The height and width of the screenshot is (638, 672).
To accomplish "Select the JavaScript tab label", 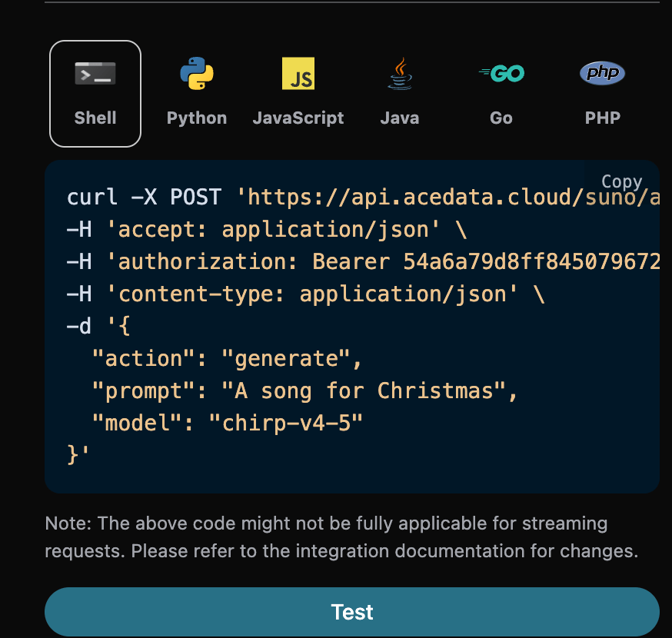I will click(x=298, y=118).
